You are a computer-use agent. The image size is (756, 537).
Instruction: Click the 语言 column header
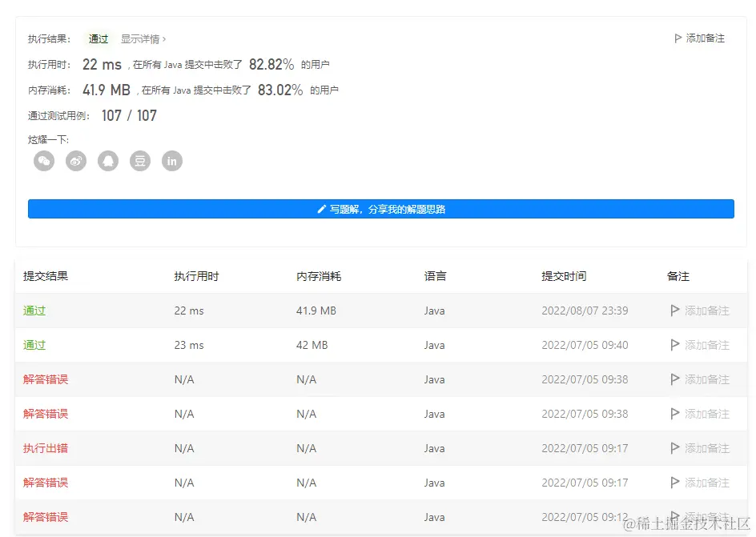[435, 276]
